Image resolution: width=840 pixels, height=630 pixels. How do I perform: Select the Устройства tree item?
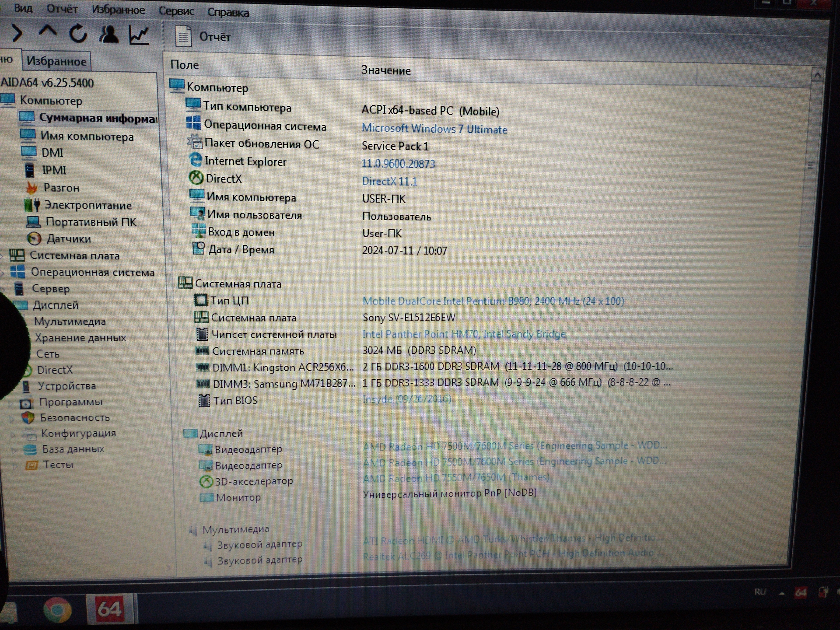tap(67, 386)
